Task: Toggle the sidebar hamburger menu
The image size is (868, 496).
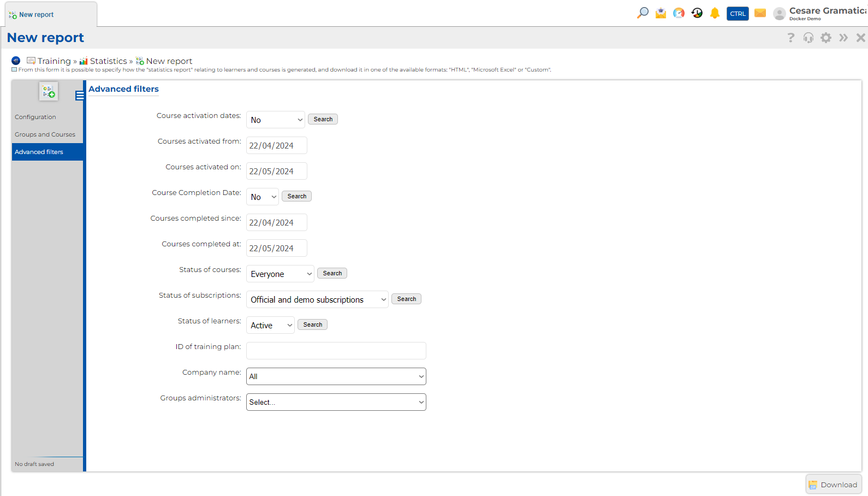Action: coord(80,96)
